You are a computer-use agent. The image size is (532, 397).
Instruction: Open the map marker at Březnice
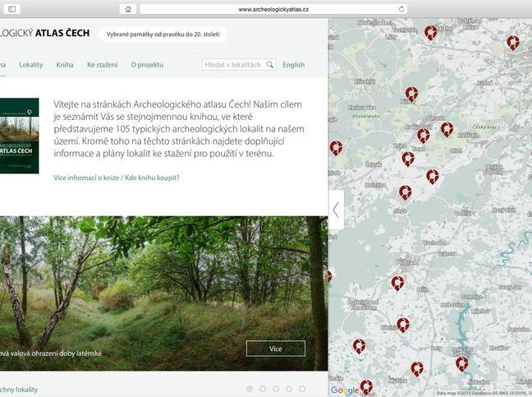point(402,325)
